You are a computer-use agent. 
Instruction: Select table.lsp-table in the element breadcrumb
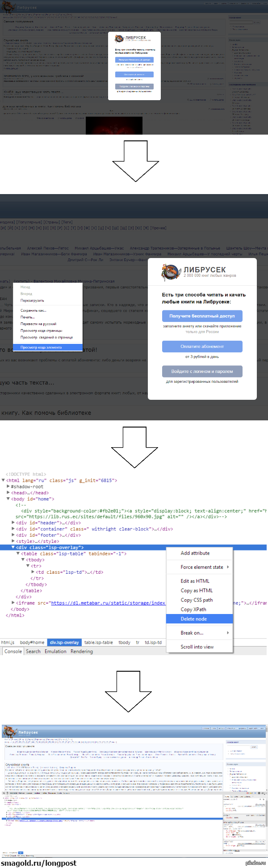98,643
